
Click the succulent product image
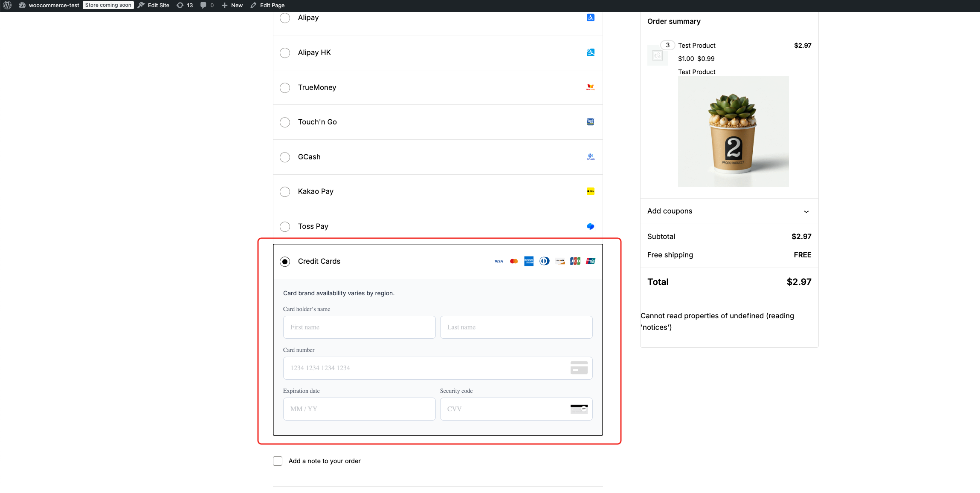coord(734,132)
